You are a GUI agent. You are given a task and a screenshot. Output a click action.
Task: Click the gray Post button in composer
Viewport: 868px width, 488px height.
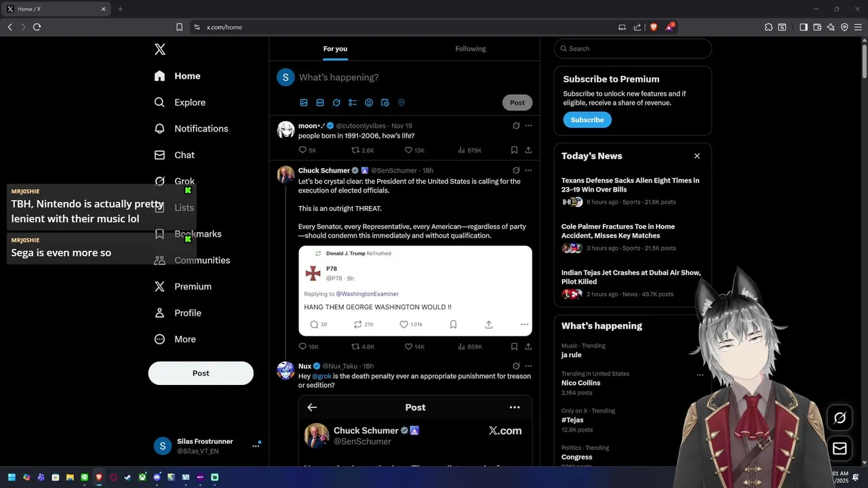click(x=517, y=103)
